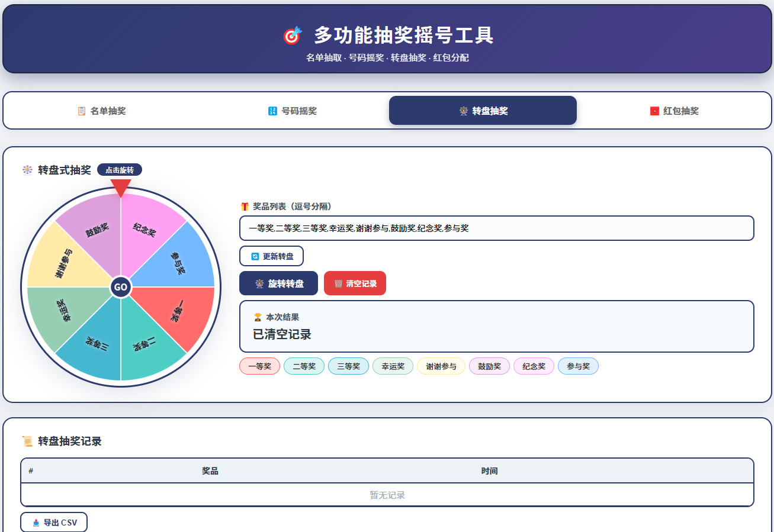The height and width of the screenshot is (532, 774).
Task: Click the 清空记录 button
Action: coord(355,283)
